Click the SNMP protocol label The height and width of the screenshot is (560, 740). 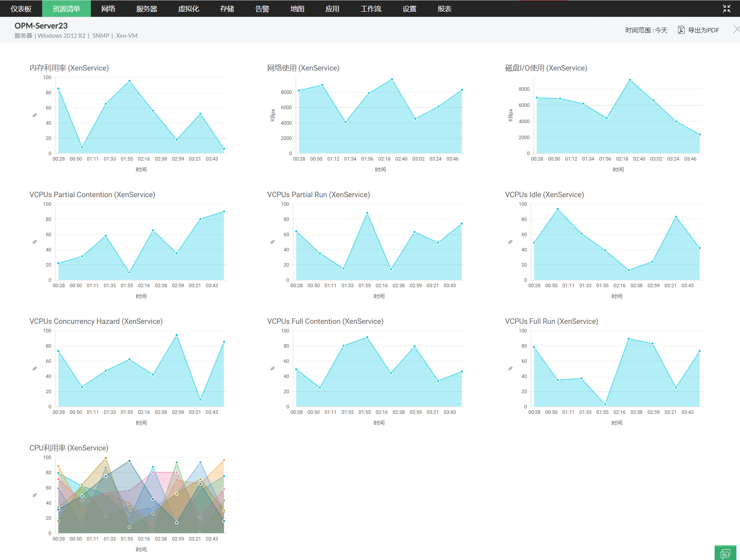pyautogui.click(x=101, y=36)
